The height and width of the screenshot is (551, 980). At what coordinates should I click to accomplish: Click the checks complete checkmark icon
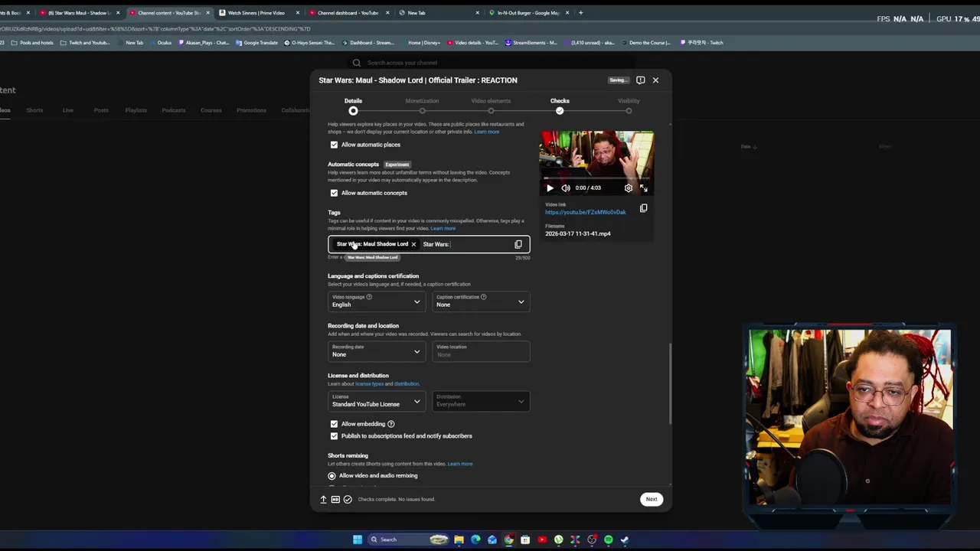click(348, 499)
